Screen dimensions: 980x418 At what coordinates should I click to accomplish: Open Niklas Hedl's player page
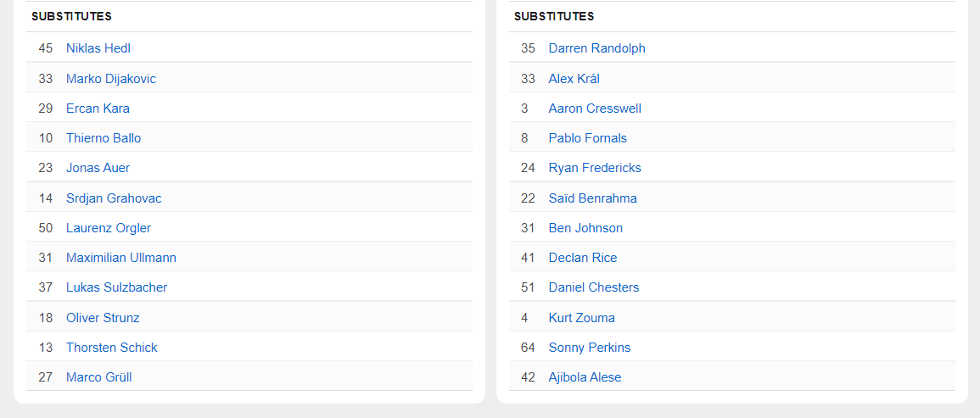(x=98, y=48)
